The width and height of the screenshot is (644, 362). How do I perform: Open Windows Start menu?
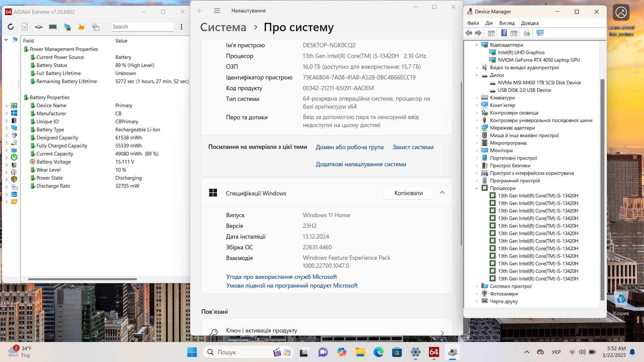coord(192,352)
